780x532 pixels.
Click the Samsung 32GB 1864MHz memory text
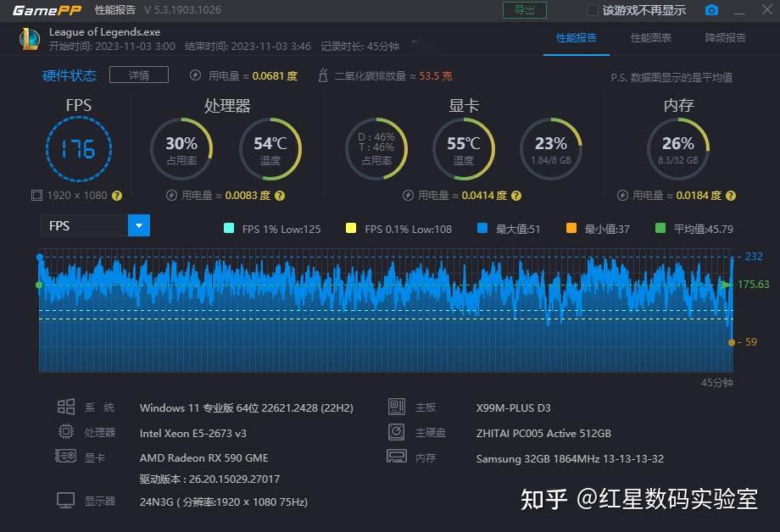click(x=570, y=458)
